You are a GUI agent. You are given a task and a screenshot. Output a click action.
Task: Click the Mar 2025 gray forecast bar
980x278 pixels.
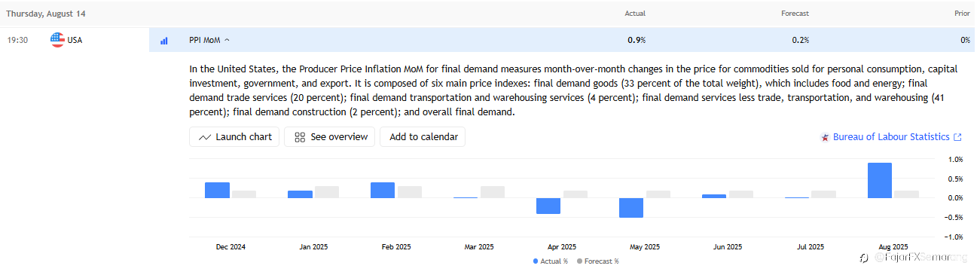(493, 192)
